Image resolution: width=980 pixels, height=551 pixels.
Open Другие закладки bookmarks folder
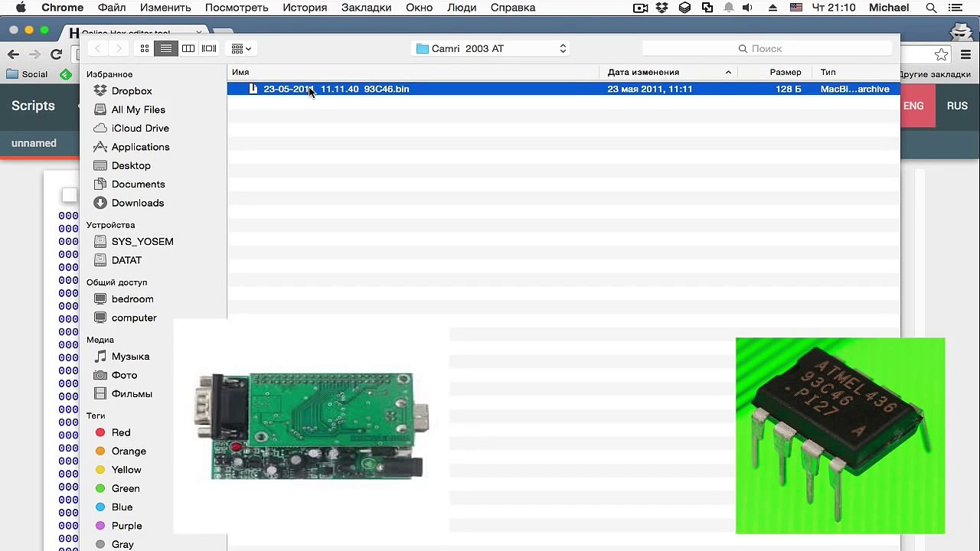[x=936, y=74]
